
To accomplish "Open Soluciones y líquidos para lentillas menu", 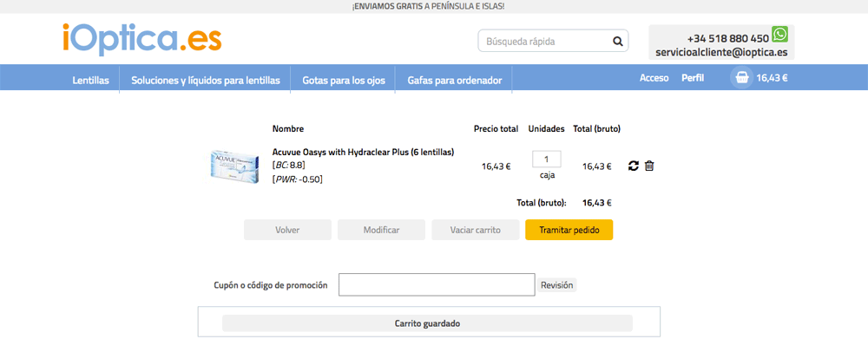I will pos(206,80).
